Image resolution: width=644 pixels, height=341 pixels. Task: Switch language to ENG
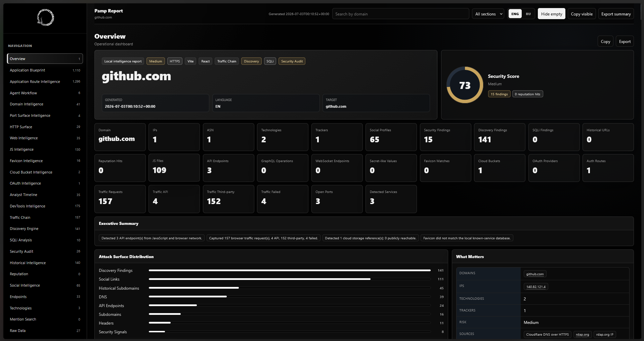pyautogui.click(x=515, y=14)
